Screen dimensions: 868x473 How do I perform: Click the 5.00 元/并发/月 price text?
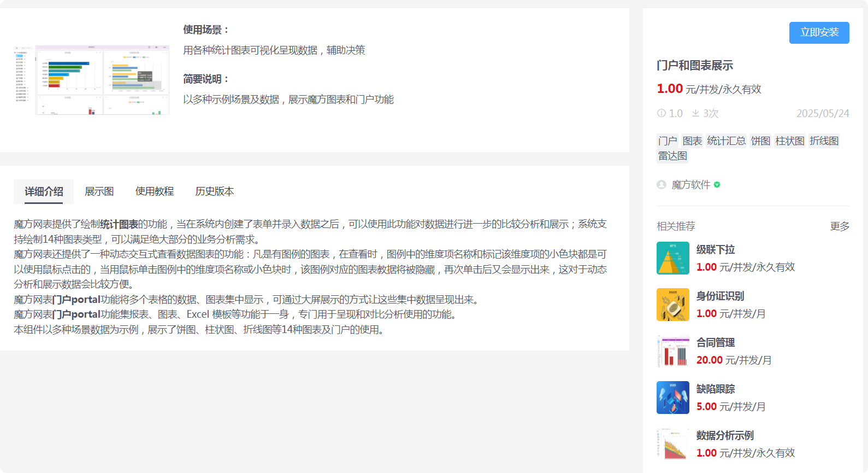tap(731, 407)
